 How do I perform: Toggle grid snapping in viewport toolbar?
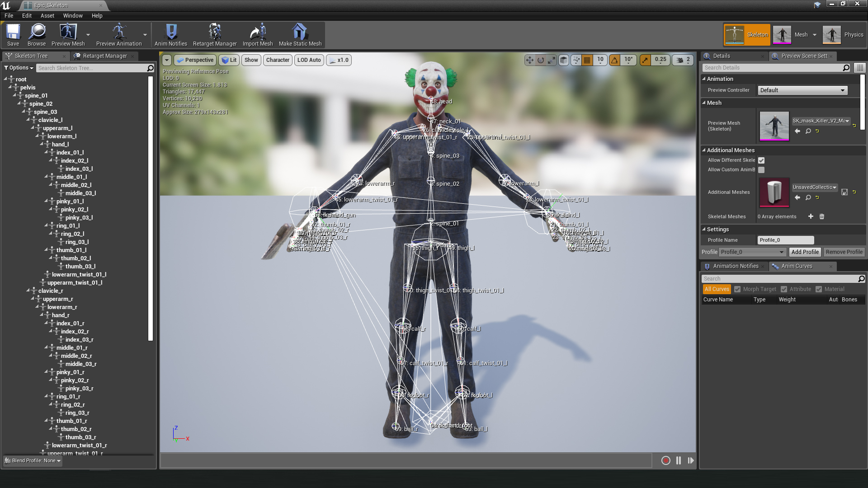587,60
